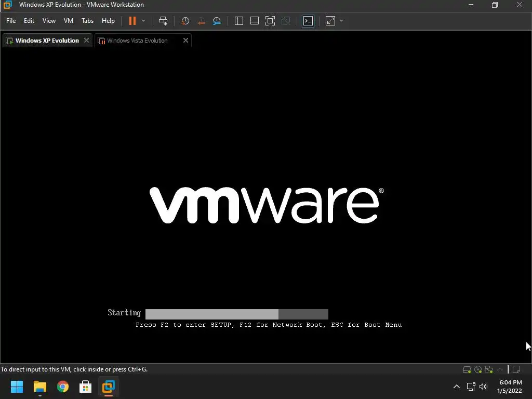
Task: Pause the virtual machine
Action: click(132, 21)
